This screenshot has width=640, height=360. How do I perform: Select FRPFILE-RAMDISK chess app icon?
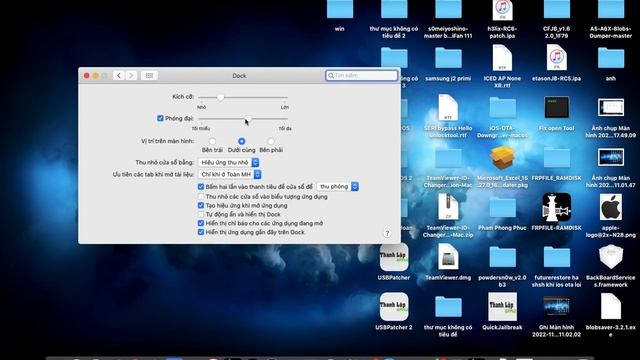point(557,207)
